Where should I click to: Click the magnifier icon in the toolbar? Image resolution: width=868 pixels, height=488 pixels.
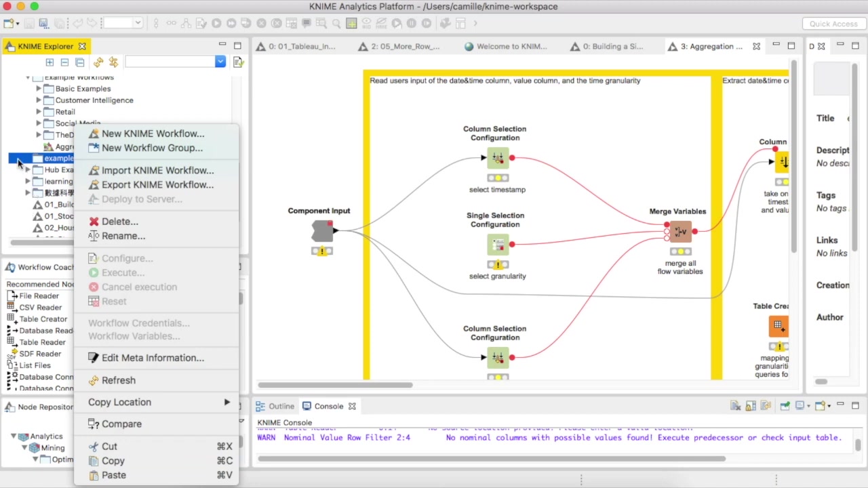(x=336, y=23)
